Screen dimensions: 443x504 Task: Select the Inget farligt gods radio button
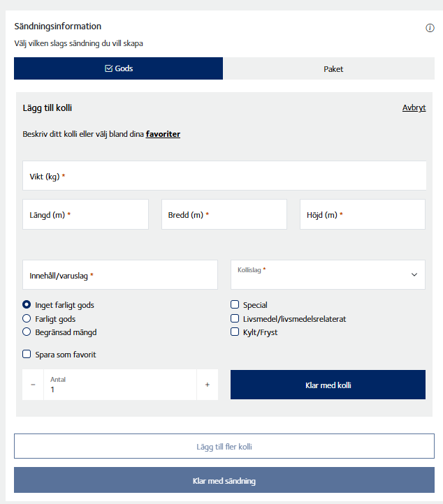tap(27, 305)
